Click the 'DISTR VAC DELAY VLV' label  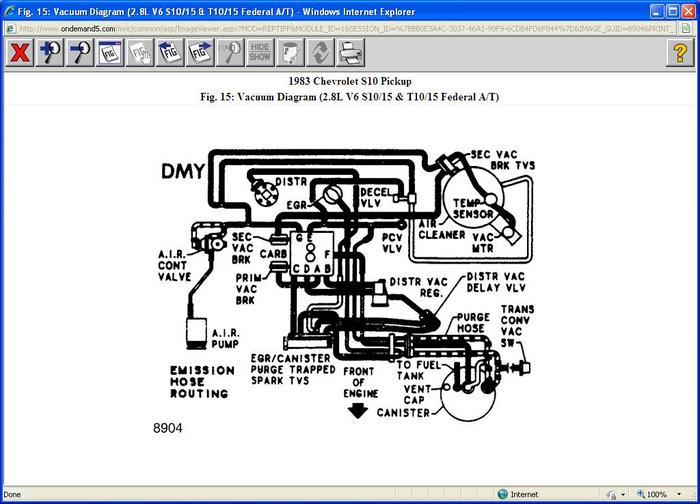click(496, 282)
